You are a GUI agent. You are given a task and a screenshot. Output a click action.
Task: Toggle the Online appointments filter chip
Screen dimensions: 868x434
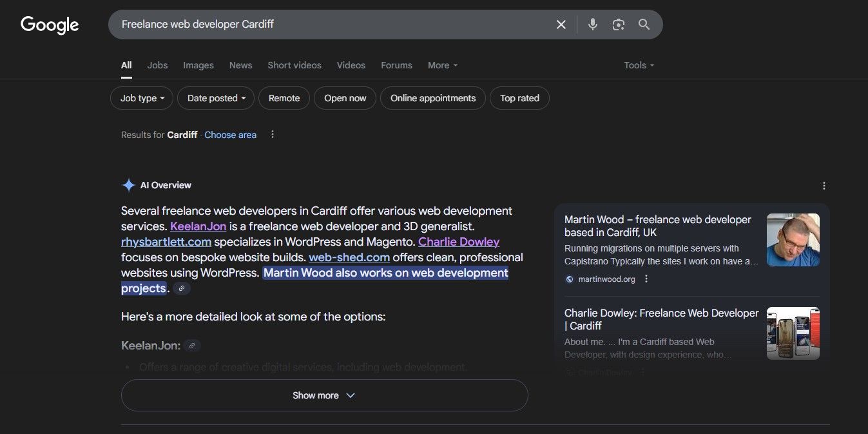click(433, 98)
